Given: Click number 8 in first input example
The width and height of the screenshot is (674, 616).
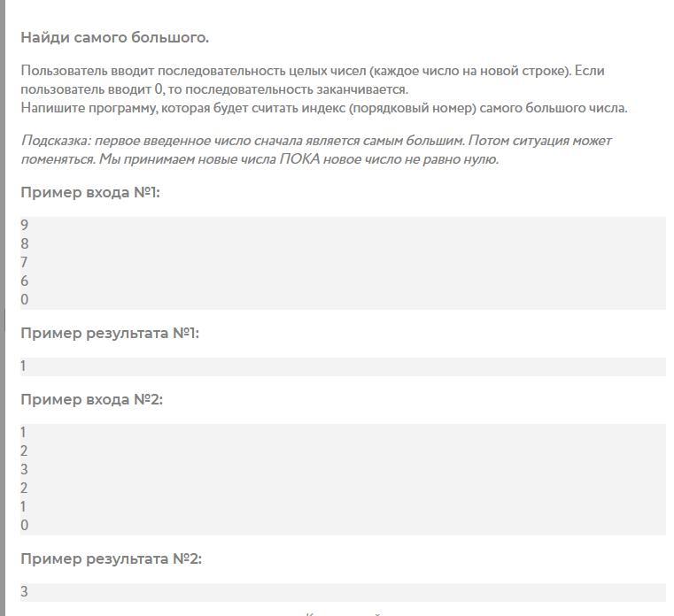Looking at the screenshot, I should pos(25,243).
